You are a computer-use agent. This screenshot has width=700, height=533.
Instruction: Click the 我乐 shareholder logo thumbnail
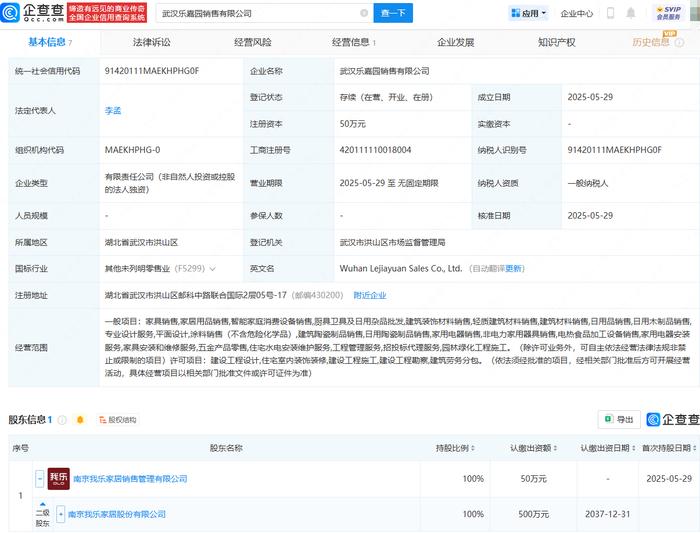tap(58, 479)
